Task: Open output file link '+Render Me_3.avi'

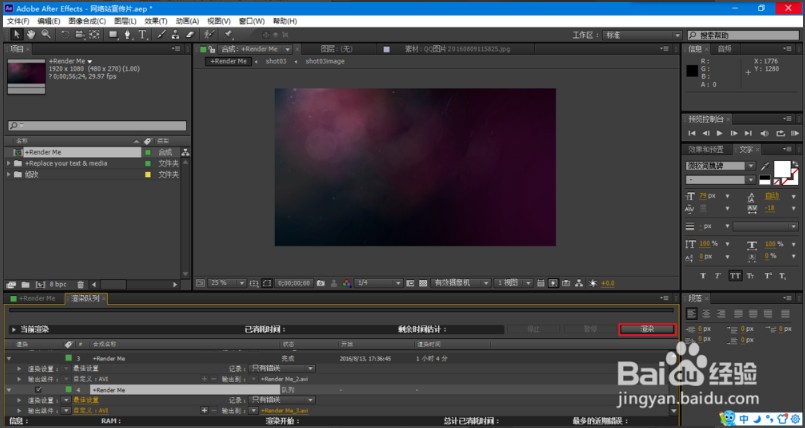Action: pos(283,410)
